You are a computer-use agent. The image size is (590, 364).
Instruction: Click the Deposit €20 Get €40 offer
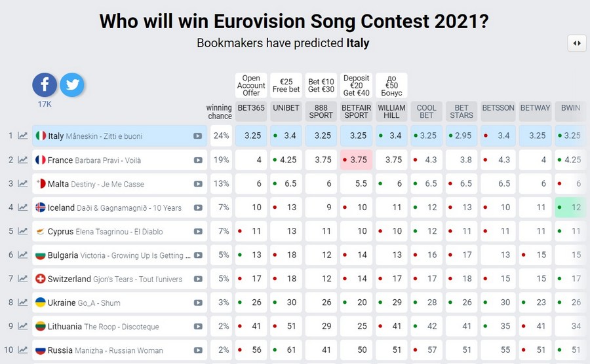(357, 86)
